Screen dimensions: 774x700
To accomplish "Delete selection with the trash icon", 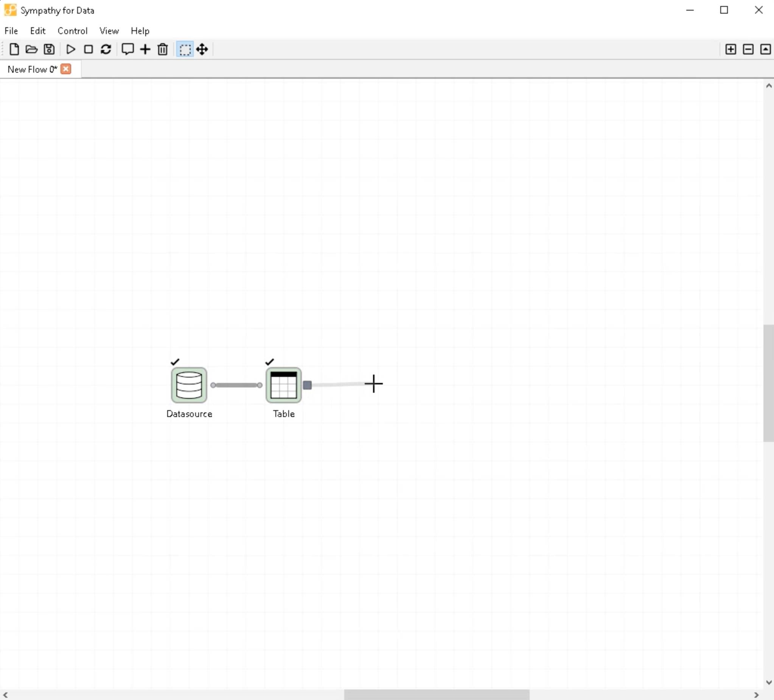I will pyautogui.click(x=163, y=49).
